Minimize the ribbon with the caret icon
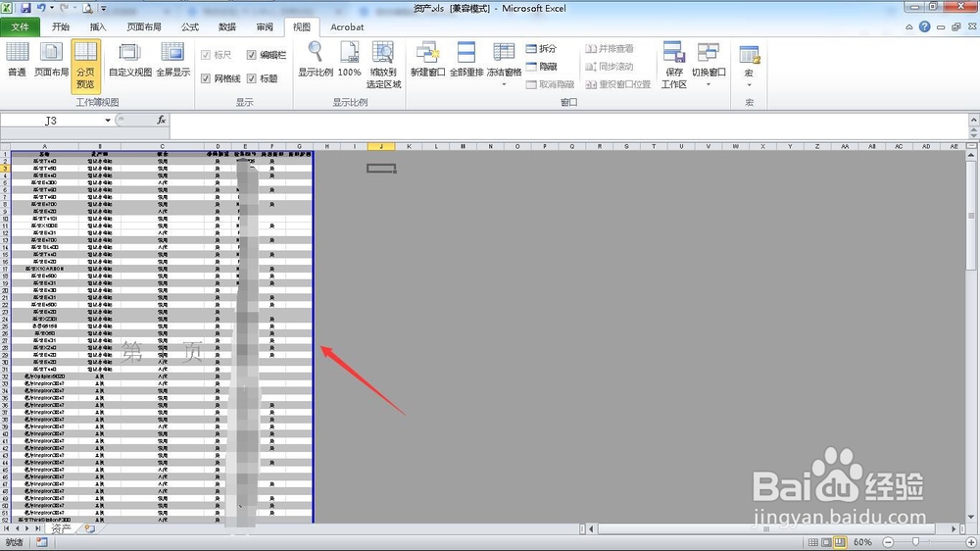The height and width of the screenshot is (551, 980). coord(908,26)
